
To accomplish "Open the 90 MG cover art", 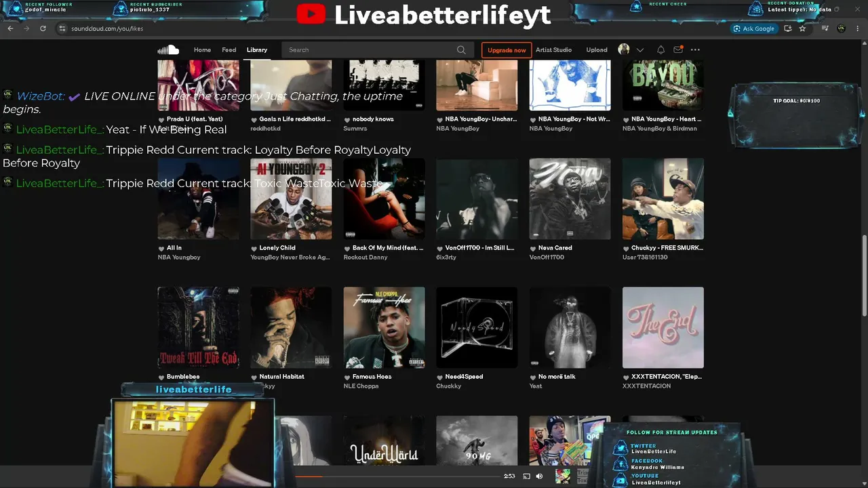I will tap(477, 441).
